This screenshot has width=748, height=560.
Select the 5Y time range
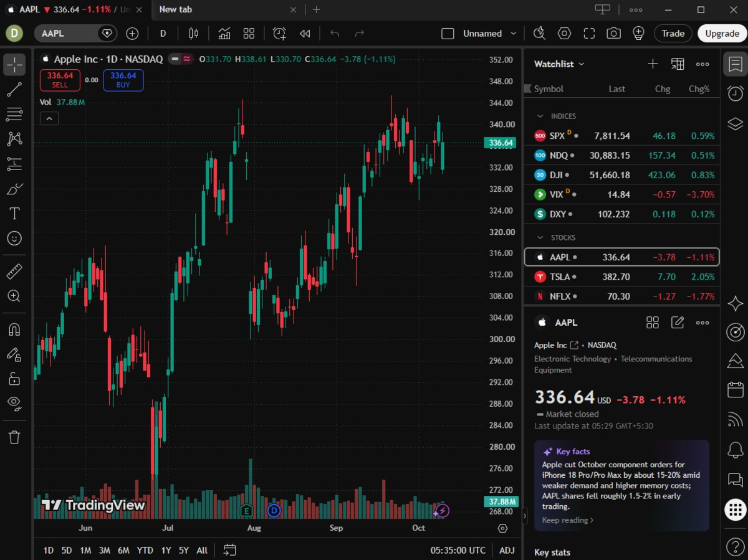(x=183, y=550)
